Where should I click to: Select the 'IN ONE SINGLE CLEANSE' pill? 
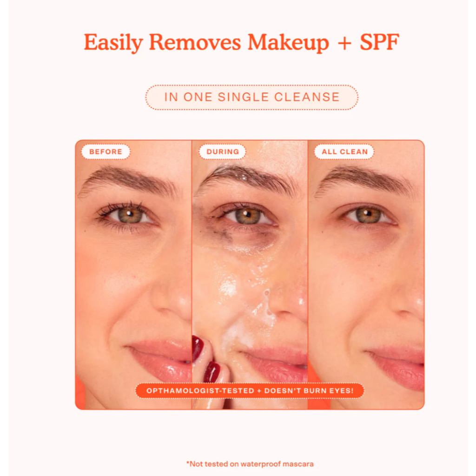click(x=251, y=97)
